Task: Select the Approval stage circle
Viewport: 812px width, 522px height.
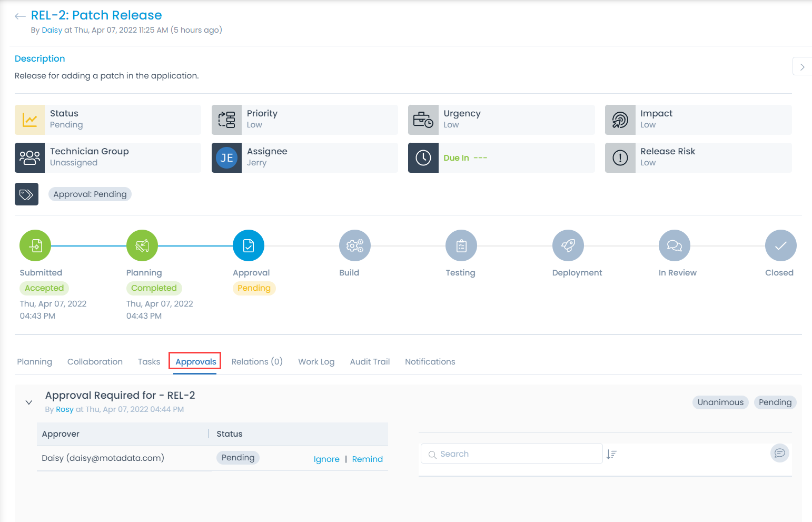Action: tap(249, 245)
